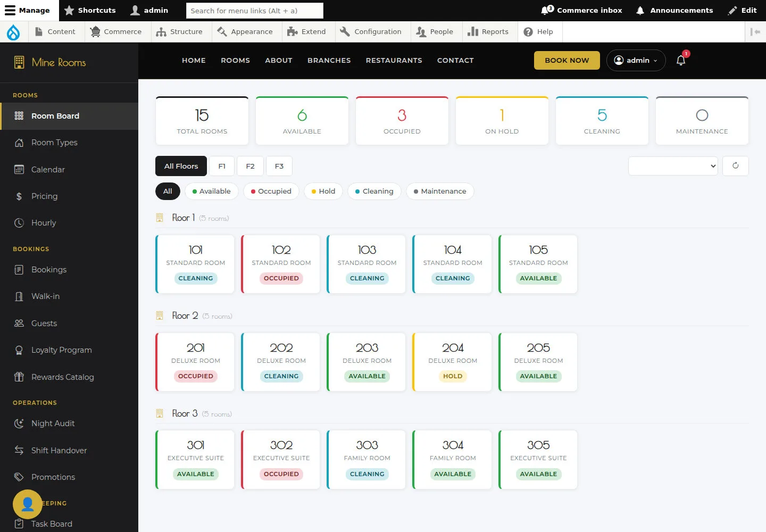Click the Promotions tag icon
Viewport: 766px width, 532px height.
tap(19, 477)
